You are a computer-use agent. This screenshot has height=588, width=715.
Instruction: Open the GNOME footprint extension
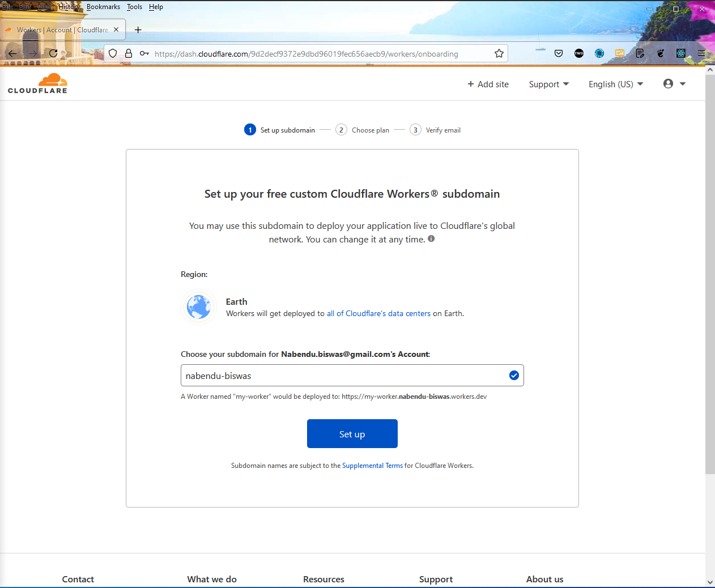click(x=661, y=53)
